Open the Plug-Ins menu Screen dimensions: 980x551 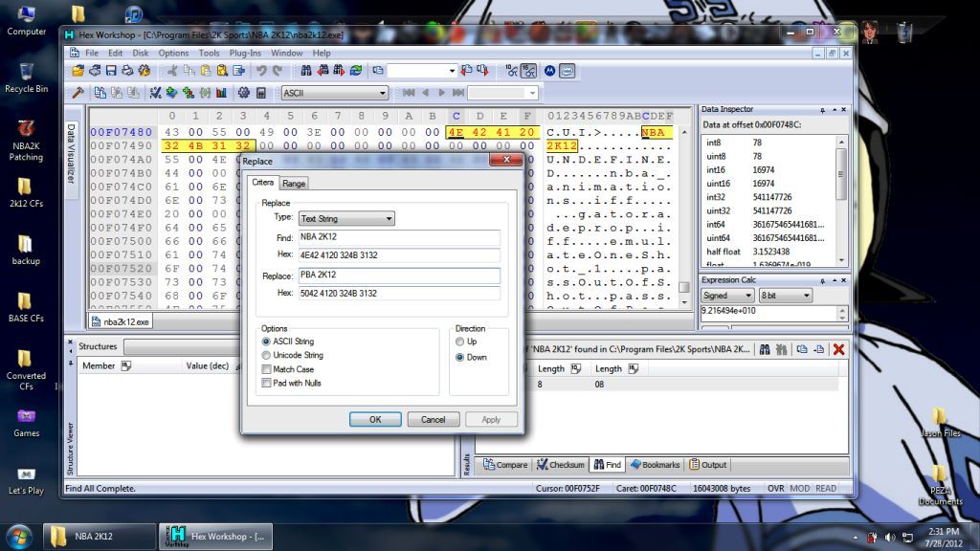coord(245,54)
